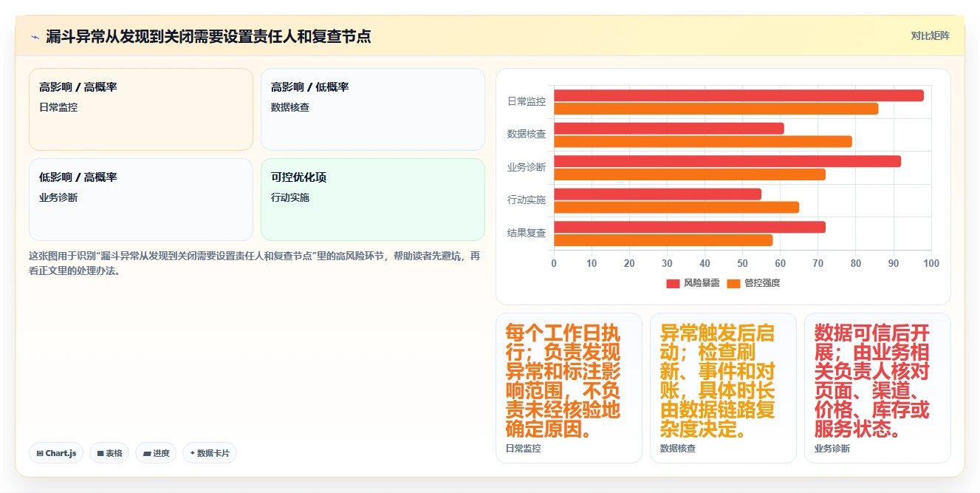Click the 100 tick on x-axis
980x493 pixels.
coord(931,264)
